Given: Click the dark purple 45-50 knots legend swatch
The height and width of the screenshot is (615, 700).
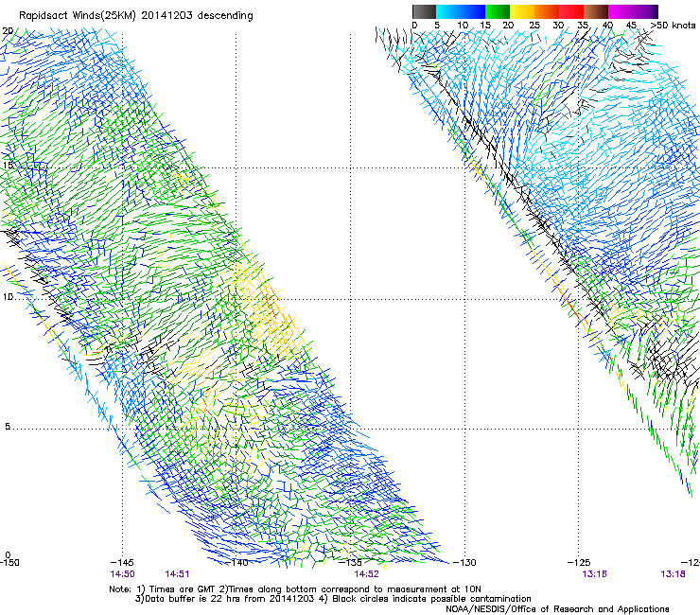Looking at the screenshot, I should 645,11.
